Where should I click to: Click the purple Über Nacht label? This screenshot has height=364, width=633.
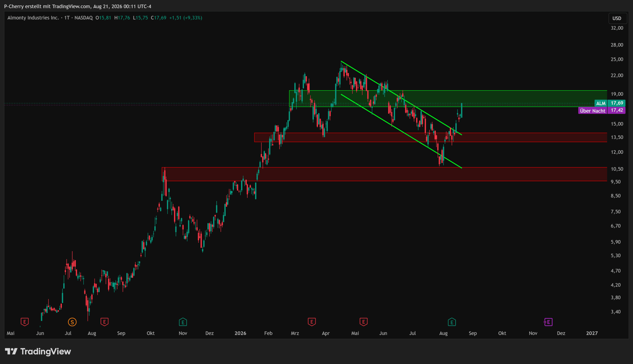point(592,111)
